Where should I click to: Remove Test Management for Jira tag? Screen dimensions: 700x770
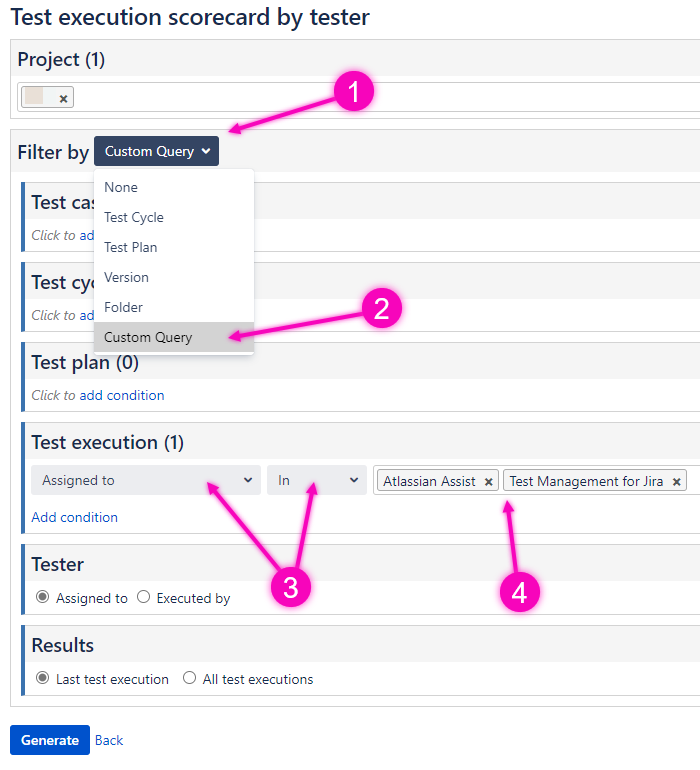point(676,482)
